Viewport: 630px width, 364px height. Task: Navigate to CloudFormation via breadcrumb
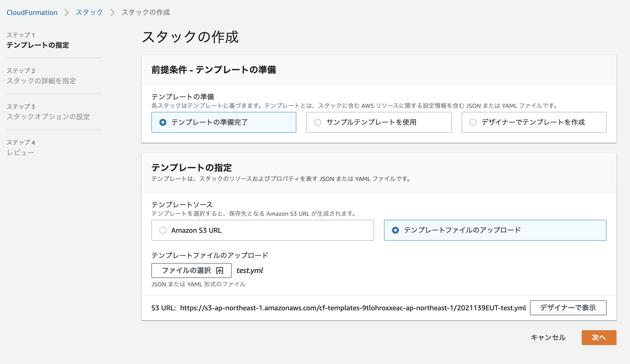click(x=32, y=12)
